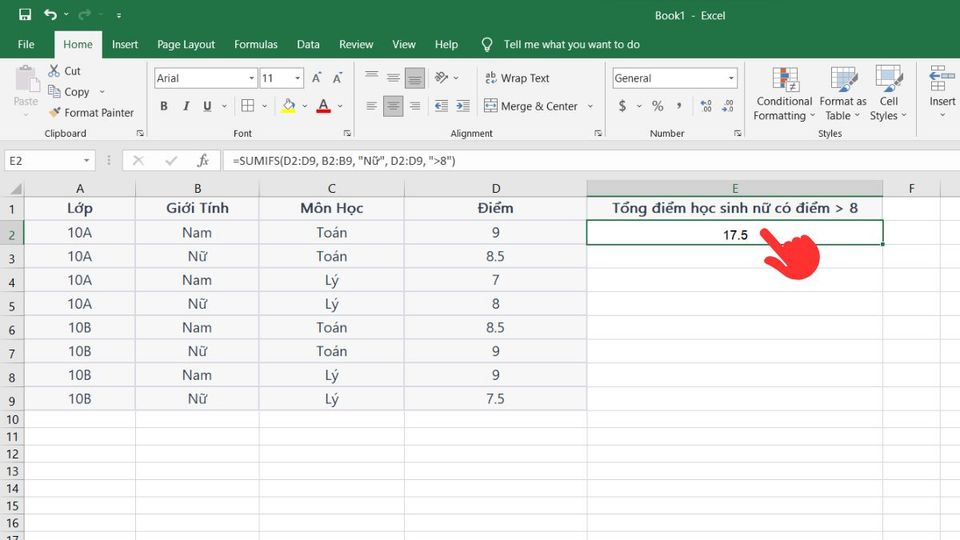Open Format as Table gallery
Image resolution: width=960 pixels, height=540 pixels.
coord(842,94)
